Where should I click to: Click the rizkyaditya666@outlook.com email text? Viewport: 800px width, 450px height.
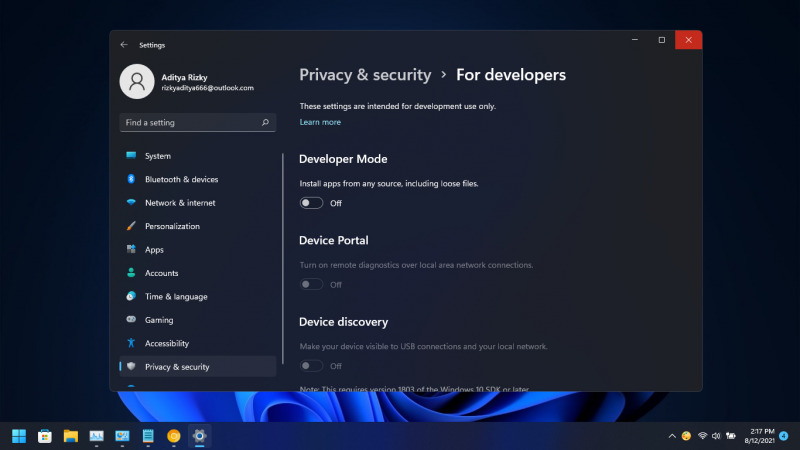[x=207, y=88]
